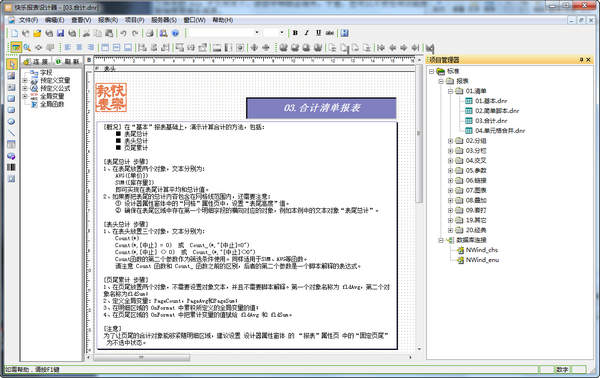This screenshot has width=600, height=378.
Task: Select the pointer arrow tool
Action: [11, 64]
